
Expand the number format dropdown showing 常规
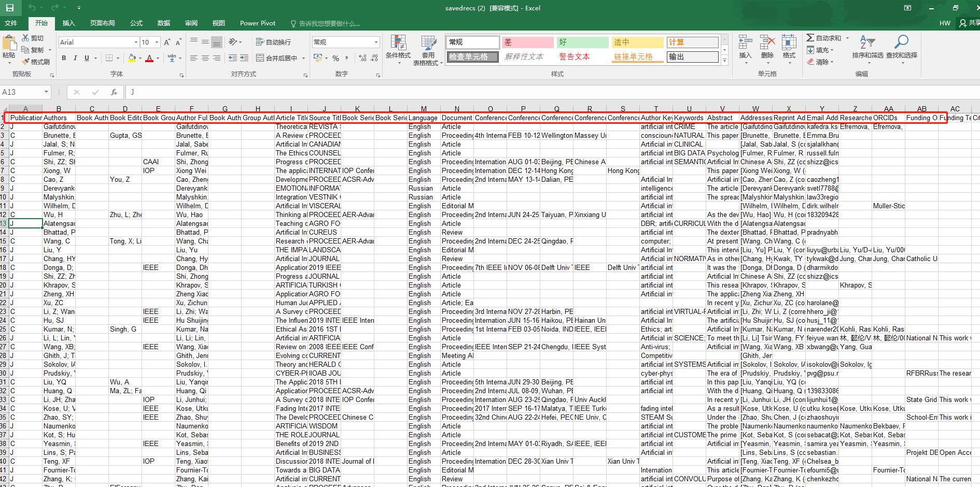[x=376, y=42]
